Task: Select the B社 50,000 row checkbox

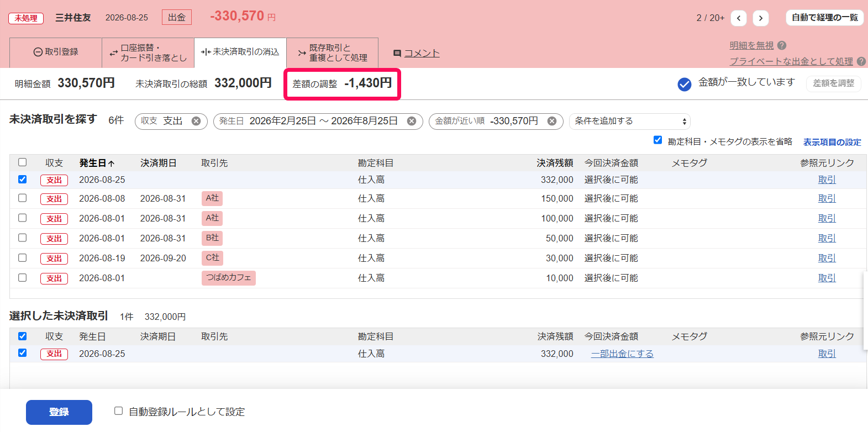Action: pyautogui.click(x=22, y=238)
